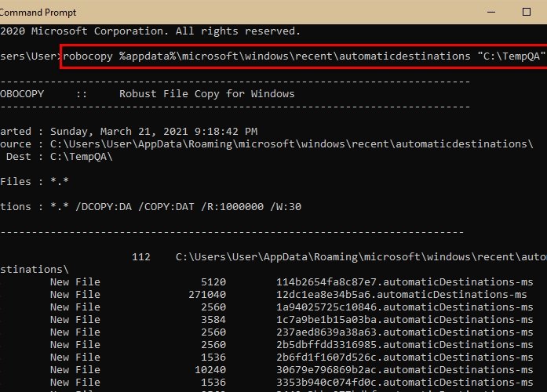Click file 114b2654fa8c87e7.automaticDestinations-ms
The height and width of the screenshot is (392, 547).
click(405, 282)
